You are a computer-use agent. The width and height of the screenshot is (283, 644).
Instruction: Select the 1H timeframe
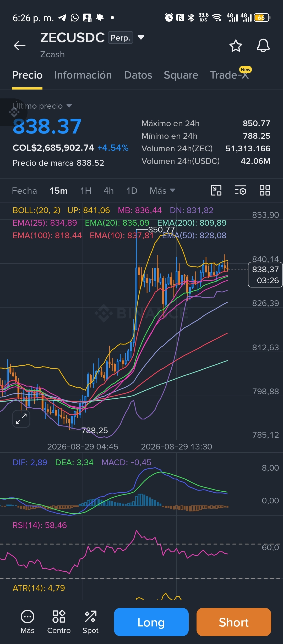pyautogui.click(x=86, y=191)
